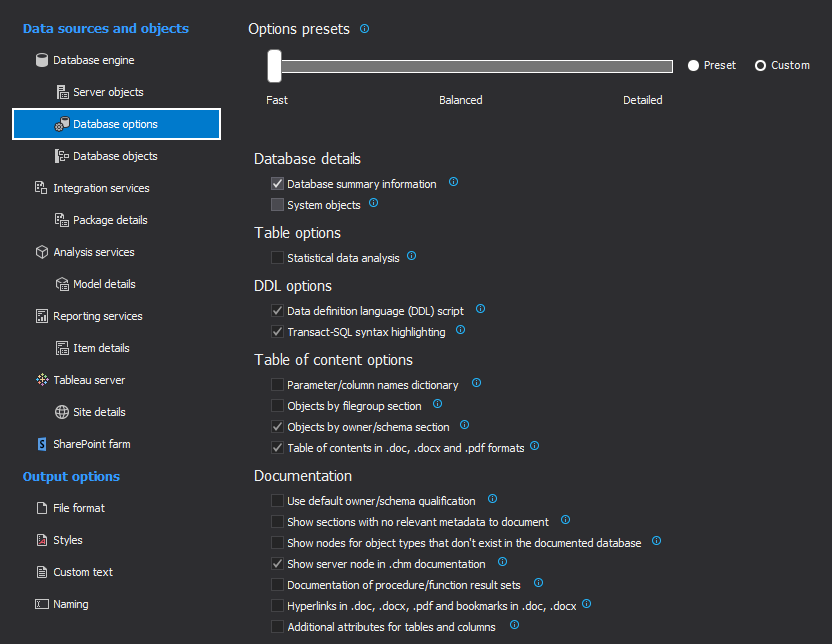This screenshot has height=644, width=832.
Task: Click the Tableau server icon
Action: coord(41,380)
